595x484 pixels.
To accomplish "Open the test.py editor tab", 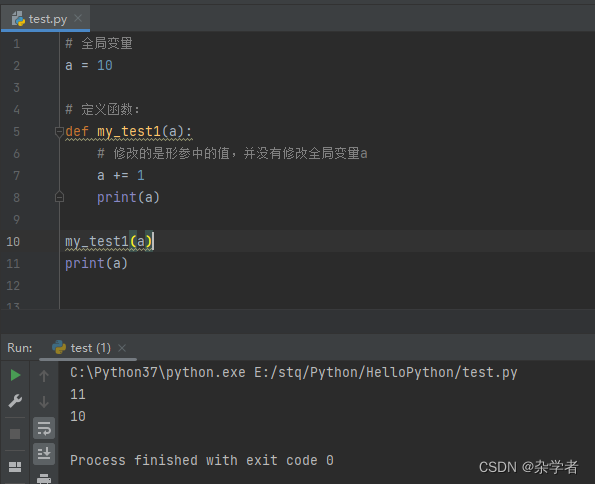I will pos(46,19).
